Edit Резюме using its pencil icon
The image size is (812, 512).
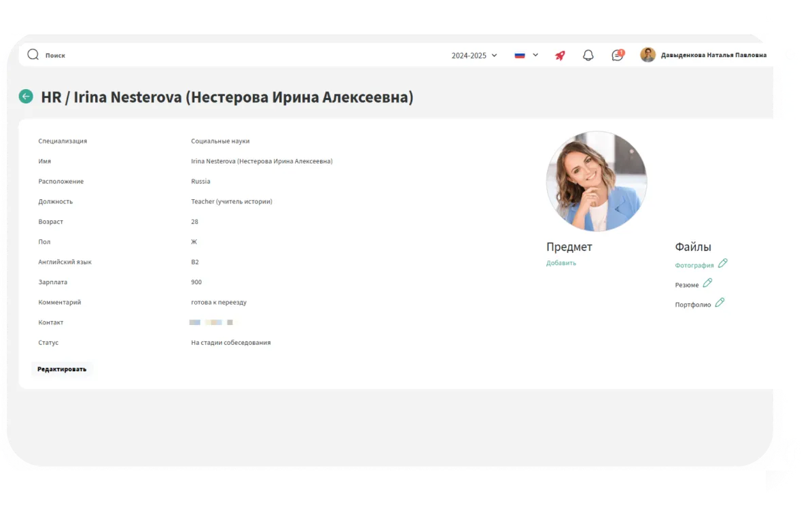[x=707, y=283]
